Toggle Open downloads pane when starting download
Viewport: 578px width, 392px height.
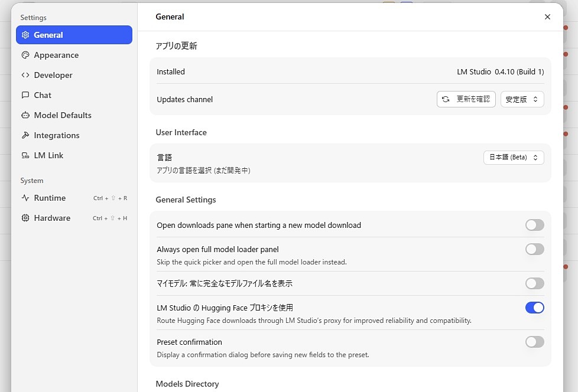[534, 225]
